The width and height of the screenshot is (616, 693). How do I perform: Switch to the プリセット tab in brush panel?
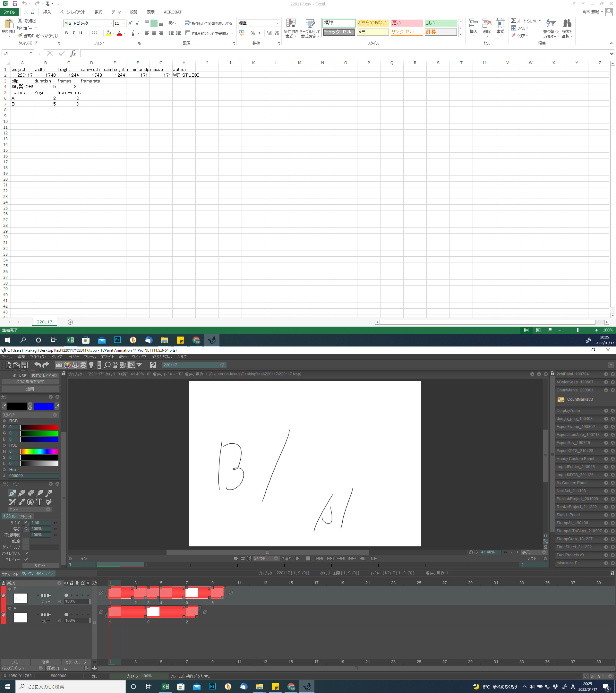(x=25, y=516)
